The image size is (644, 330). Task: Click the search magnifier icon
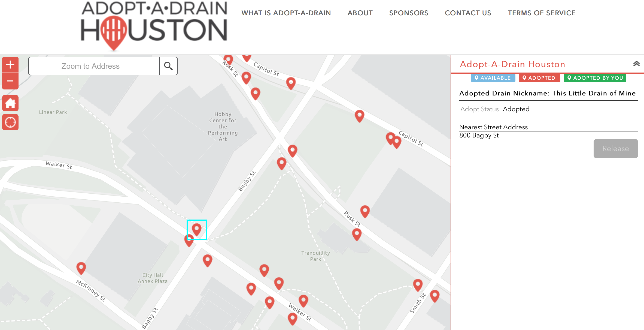(x=168, y=66)
